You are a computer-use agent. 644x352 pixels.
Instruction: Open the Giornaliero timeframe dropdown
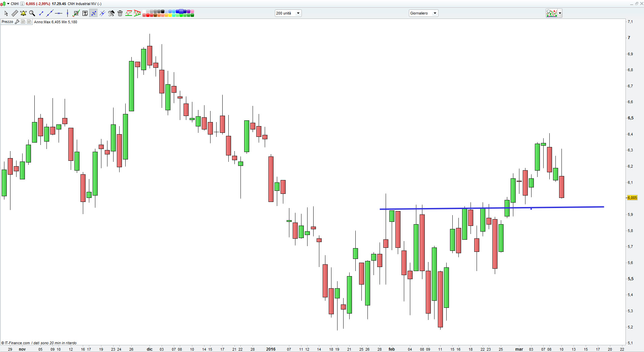[x=435, y=13]
